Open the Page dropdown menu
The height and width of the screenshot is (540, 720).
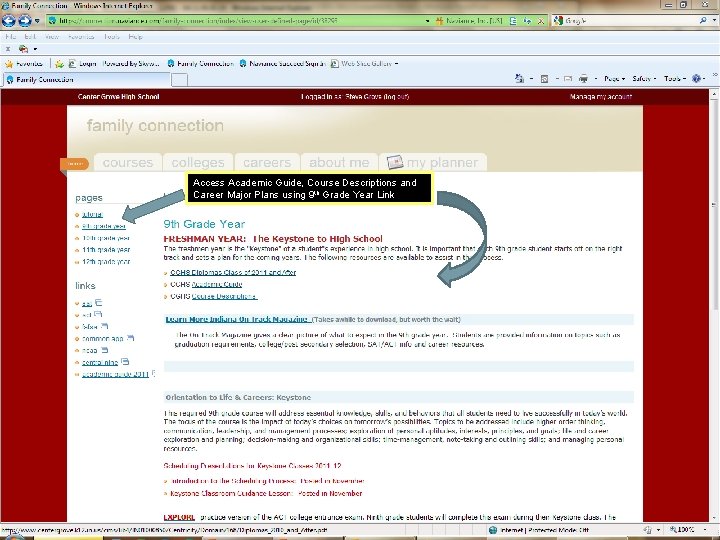614,79
